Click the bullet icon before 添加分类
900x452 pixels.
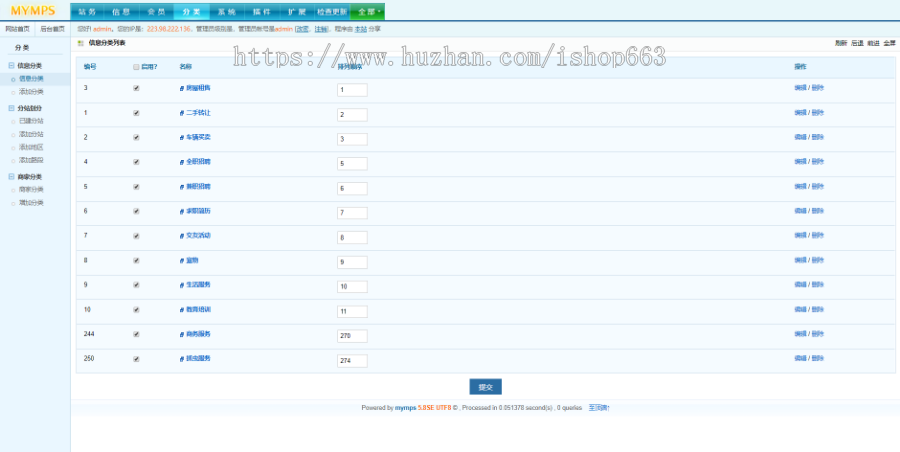click(13, 91)
